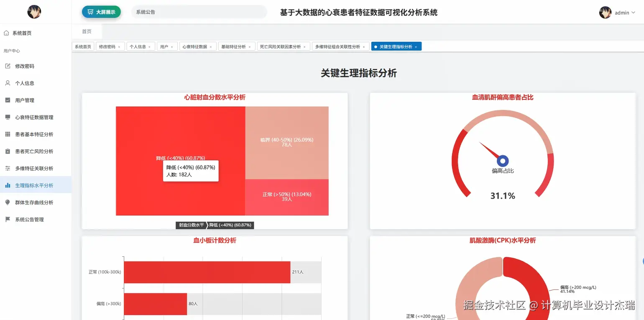Image resolution: width=644 pixels, height=320 pixels.
Task: Open 群体生存曲线分析 in the sidebar
Action: (x=36, y=202)
